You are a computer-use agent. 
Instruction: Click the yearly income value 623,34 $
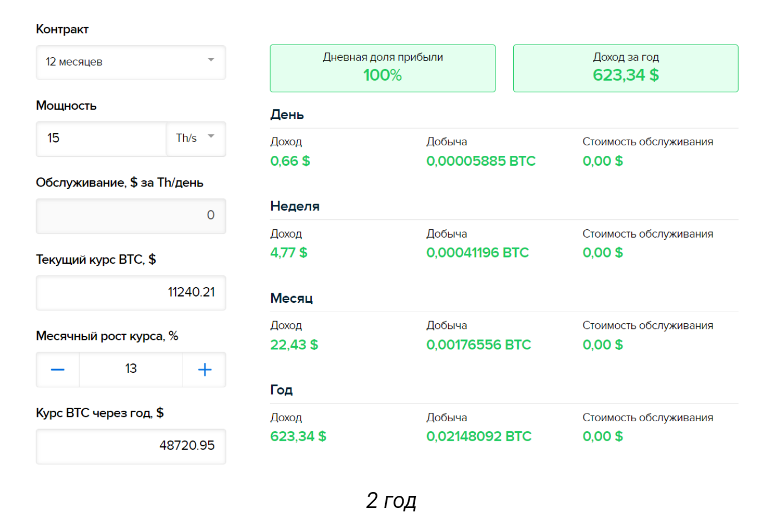tap(298, 436)
